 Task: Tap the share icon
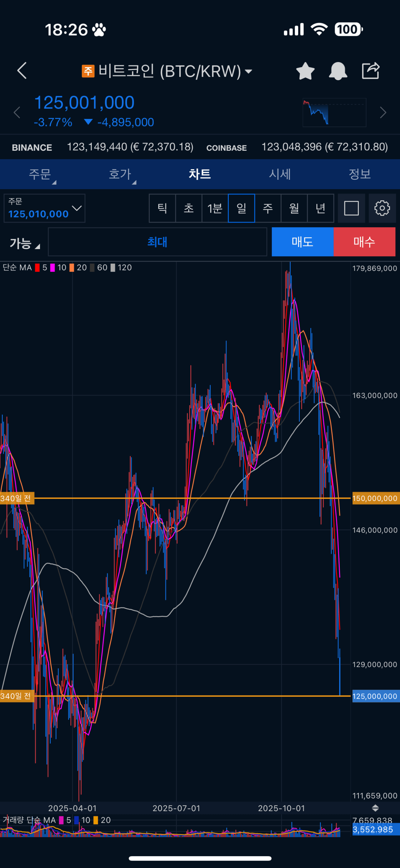pos(371,71)
